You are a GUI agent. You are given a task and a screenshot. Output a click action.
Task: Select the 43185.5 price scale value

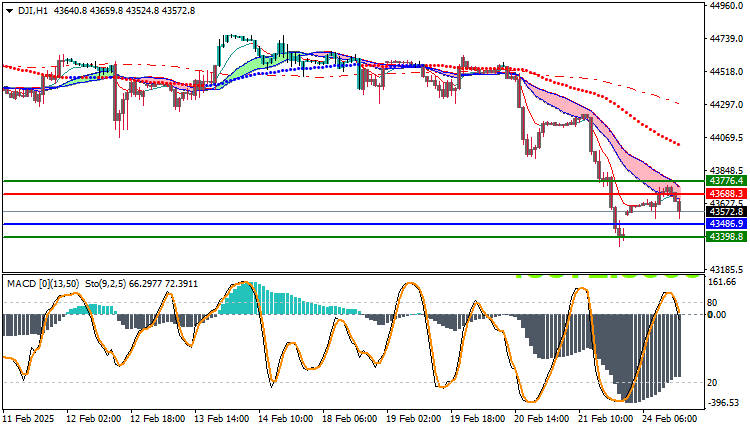tap(727, 269)
